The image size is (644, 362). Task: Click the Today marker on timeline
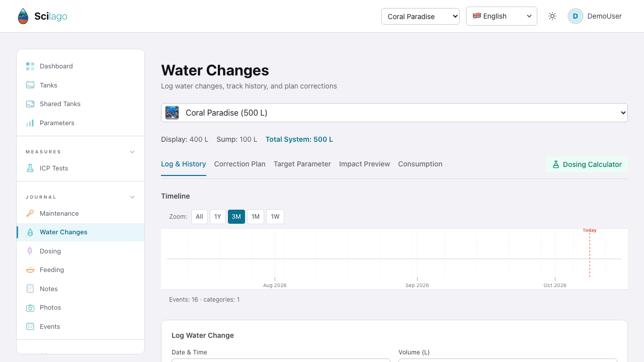click(x=590, y=230)
